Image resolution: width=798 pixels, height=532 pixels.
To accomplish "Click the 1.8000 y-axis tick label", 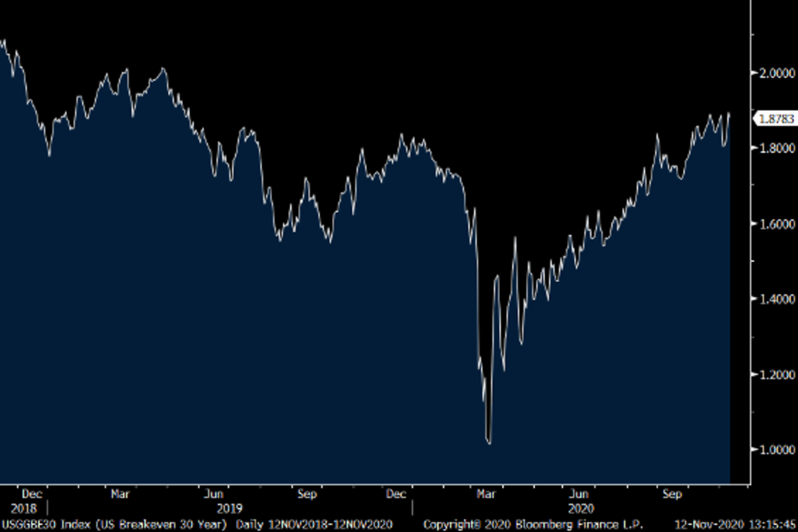I will tap(777, 148).
